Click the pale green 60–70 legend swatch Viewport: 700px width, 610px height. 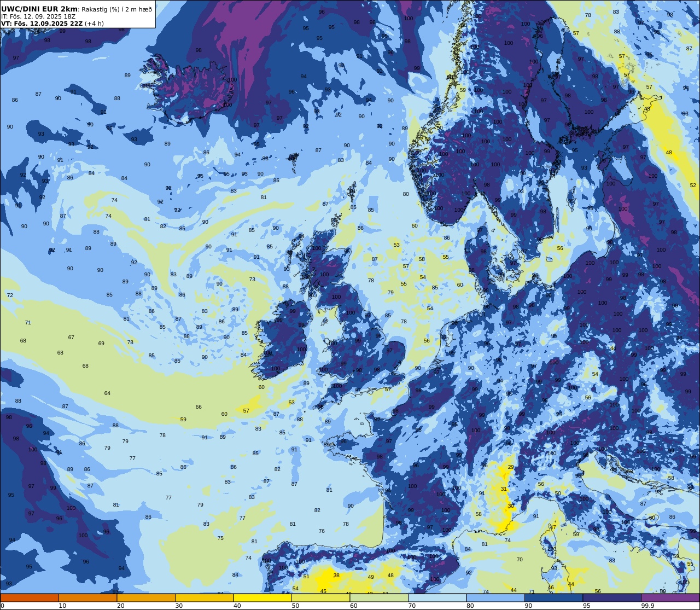(x=379, y=597)
